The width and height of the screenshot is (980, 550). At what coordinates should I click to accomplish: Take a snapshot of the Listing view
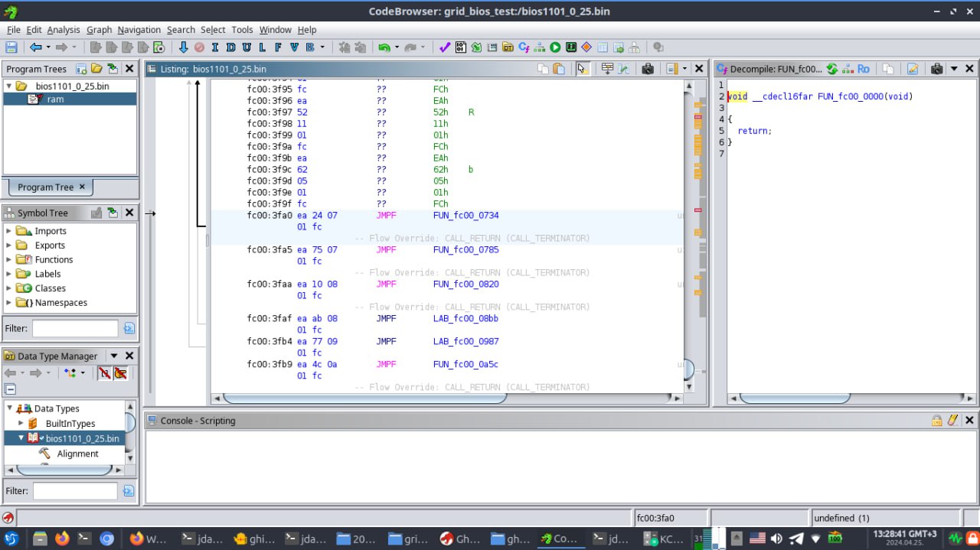[x=647, y=69]
